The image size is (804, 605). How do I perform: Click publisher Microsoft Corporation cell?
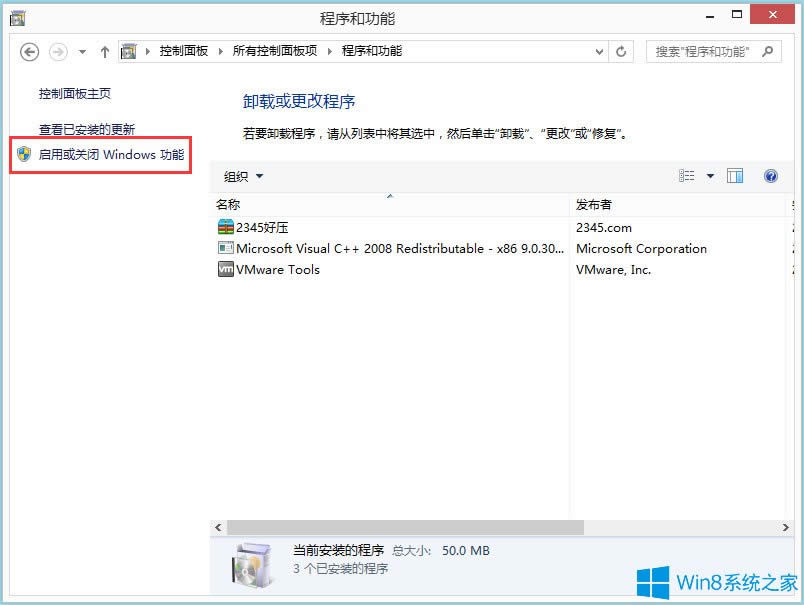pos(641,249)
